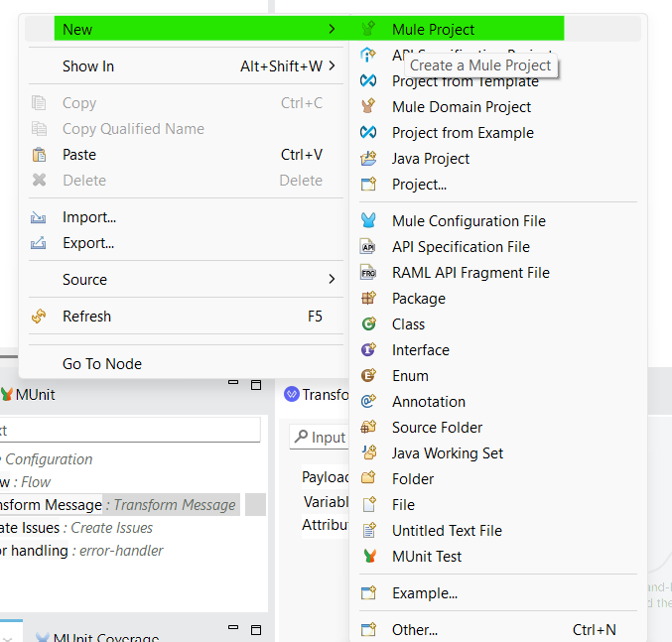Image resolution: width=672 pixels, height=642 pixels.
Task: Click the MUnit Test icon
Action: pos(368,557)
